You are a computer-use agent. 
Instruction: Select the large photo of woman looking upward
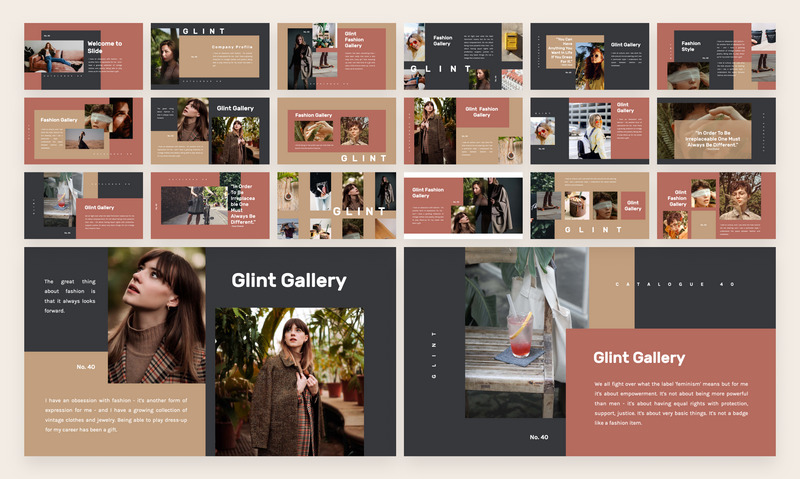coord(156,315)
